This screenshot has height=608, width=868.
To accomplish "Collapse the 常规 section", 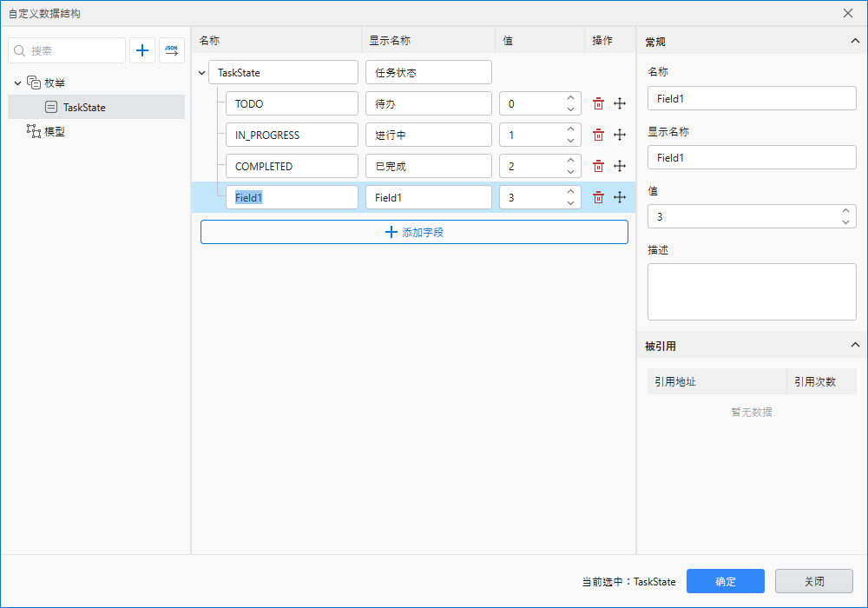I will coord(855,41).
